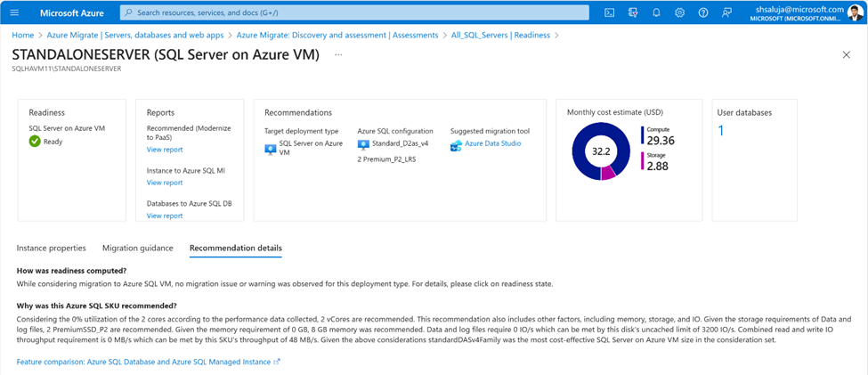The image size is (868, 375).
Task: Open Cloud Shell from the top bar
Action: (610, 12)
